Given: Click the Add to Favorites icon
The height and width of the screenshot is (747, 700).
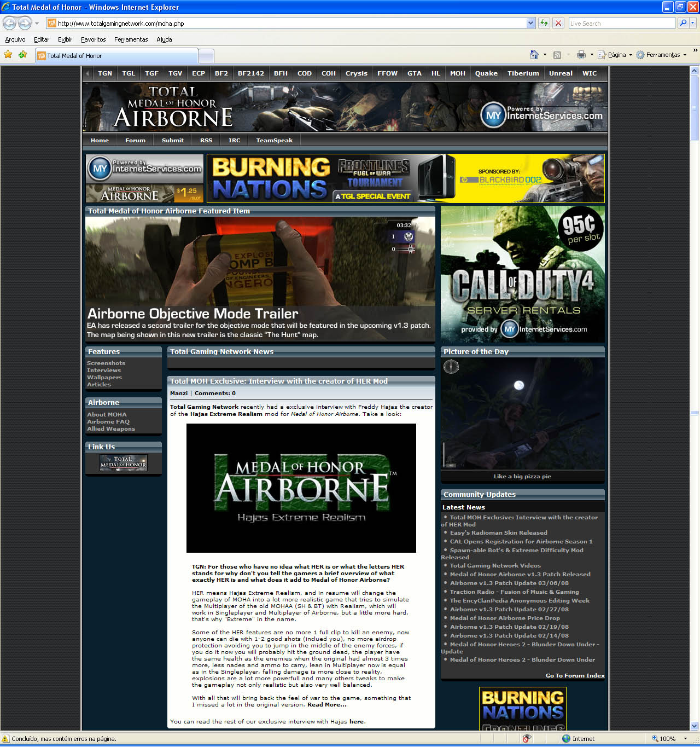Looking at the screenshot, I should click(x=22, y=55).
